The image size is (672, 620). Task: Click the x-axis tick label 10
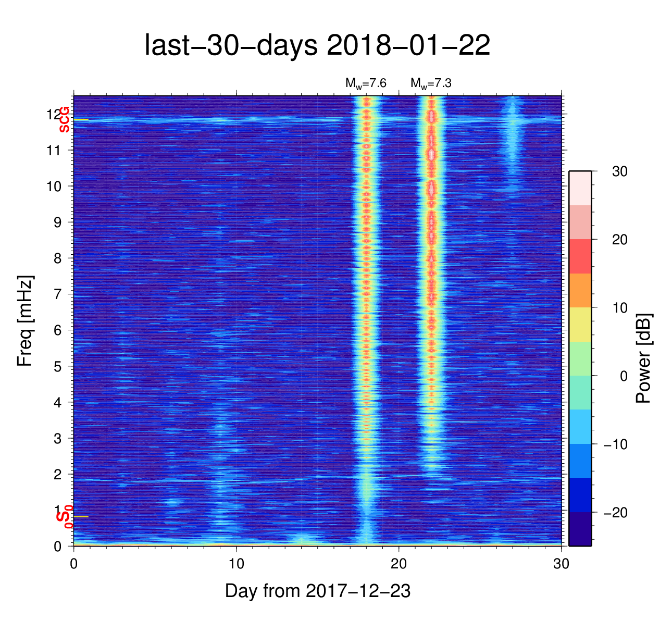coord(237,564)
